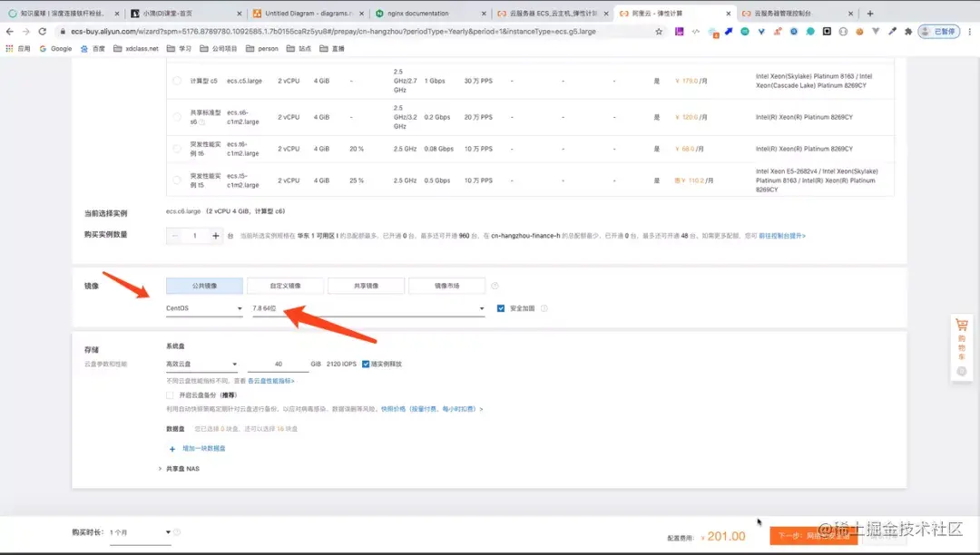Reload the page with the refresh icon
The height and width of the screenshot is (555, 980).
point(42,31)
